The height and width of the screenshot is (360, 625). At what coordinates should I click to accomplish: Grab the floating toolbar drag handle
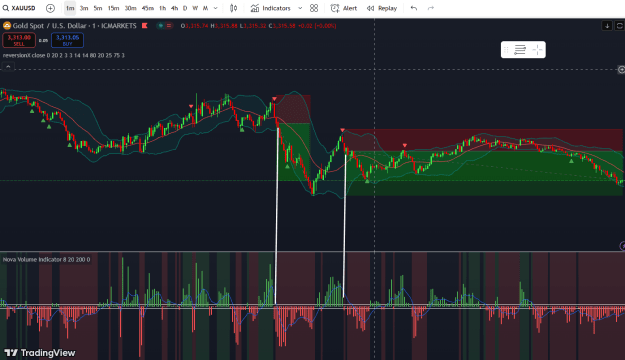coord(506,50)
